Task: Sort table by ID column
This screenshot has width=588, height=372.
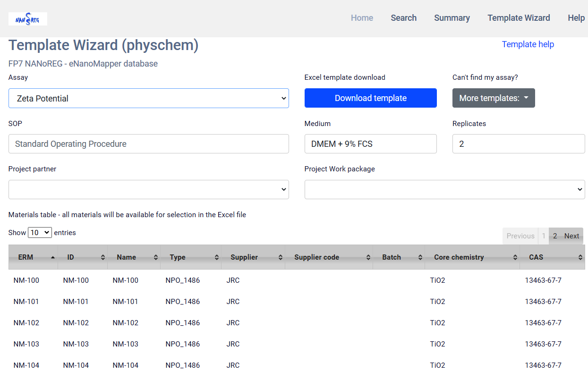Action: tap(83, 257)
